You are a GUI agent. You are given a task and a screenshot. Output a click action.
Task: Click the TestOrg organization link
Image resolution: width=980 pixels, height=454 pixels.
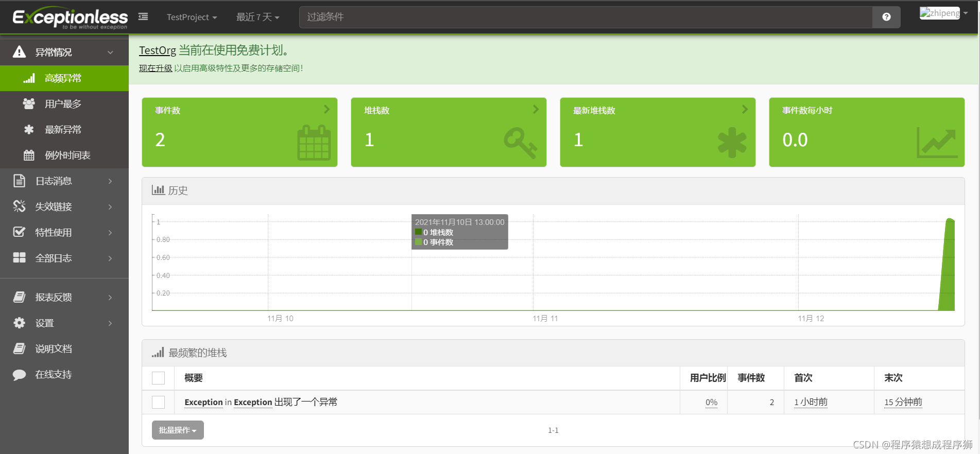pos(158,50)
